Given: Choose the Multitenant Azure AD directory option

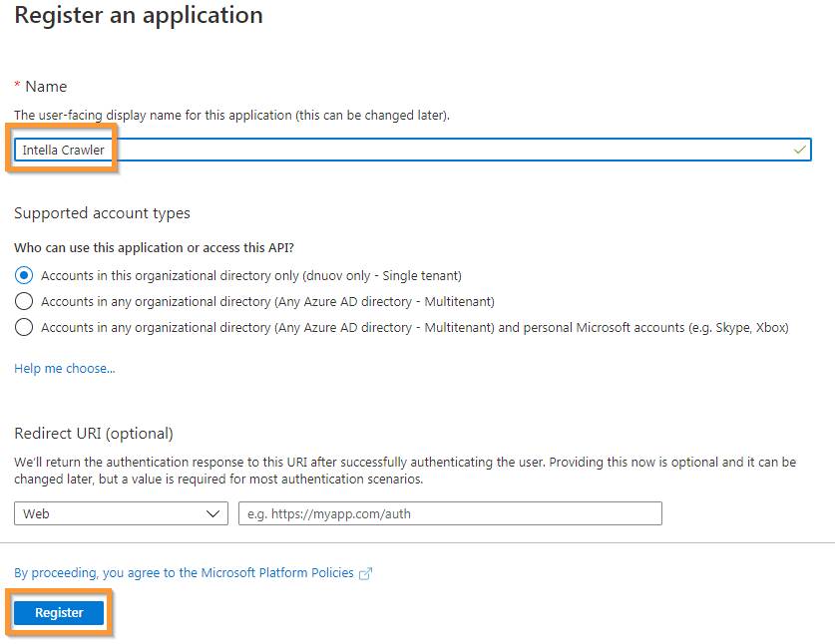Looking at the screenshot, I should 24,301.
